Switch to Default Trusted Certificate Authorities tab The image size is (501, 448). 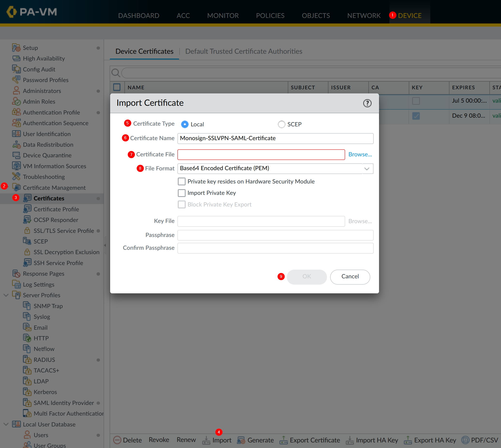tap(243, 51)
